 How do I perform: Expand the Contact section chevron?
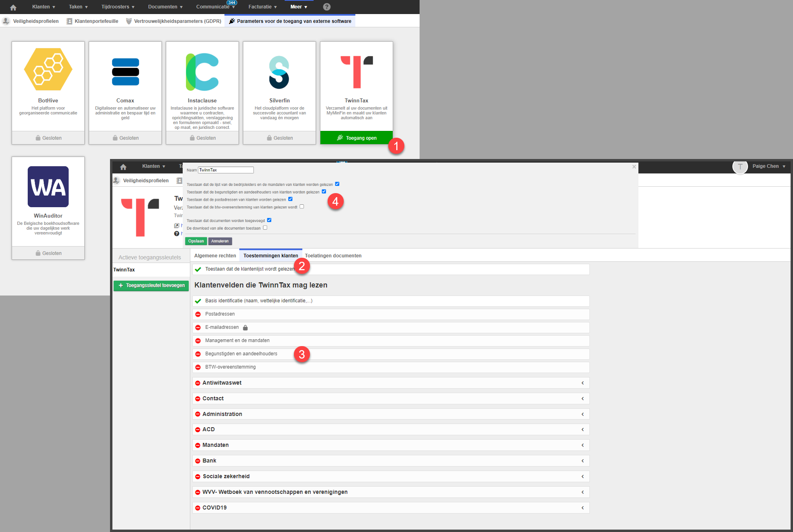pyautogui.click(x=583, y=399)
